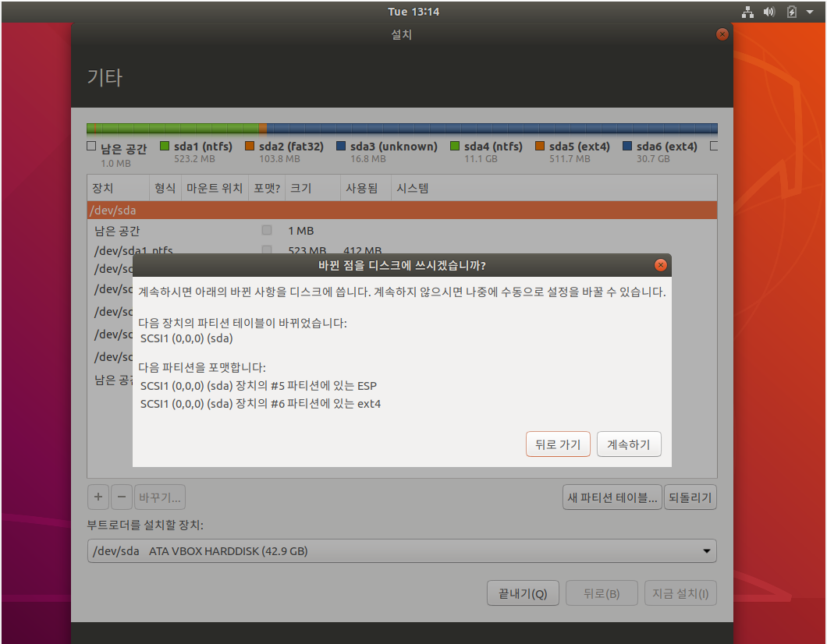Image resolution: width=827 pixels, height=644 pixels.
Task: Toggle format checkbox in /dev/sda1 ntfs row
Action: tap(267, 249)
